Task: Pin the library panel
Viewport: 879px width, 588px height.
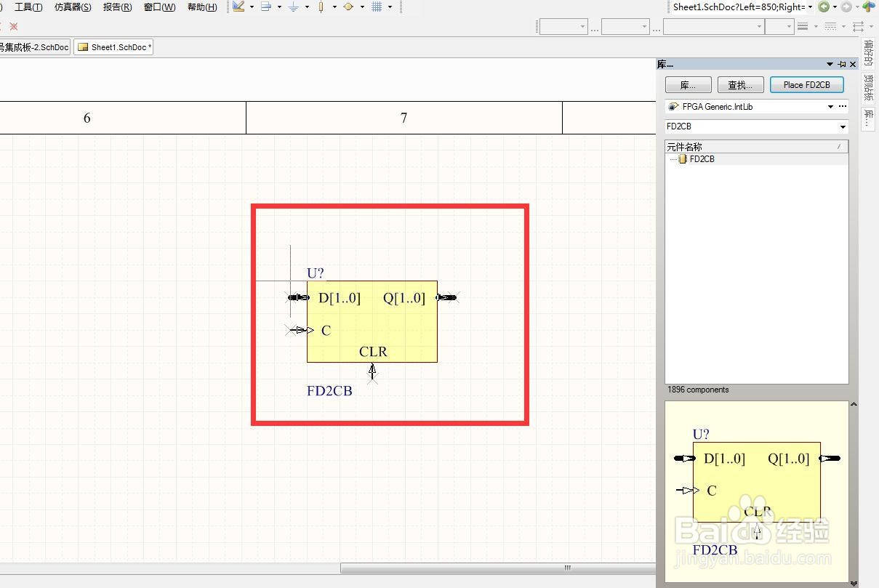Action: (x=842, y=65)
